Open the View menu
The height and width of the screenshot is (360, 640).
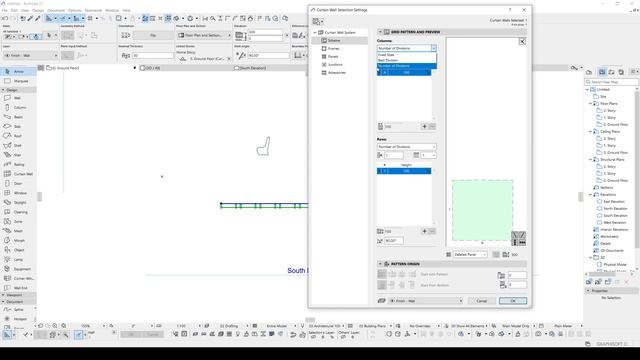(x=25, y=10)
